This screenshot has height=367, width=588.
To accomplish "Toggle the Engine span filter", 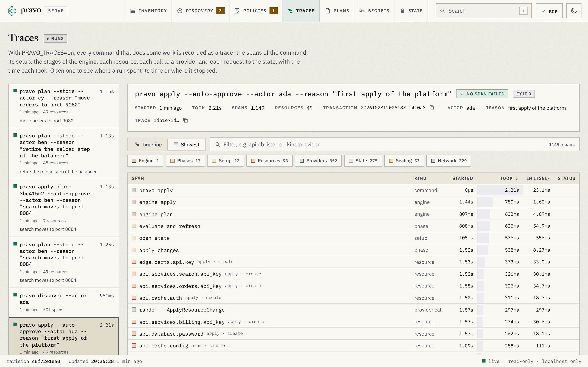I will [145, 161].
